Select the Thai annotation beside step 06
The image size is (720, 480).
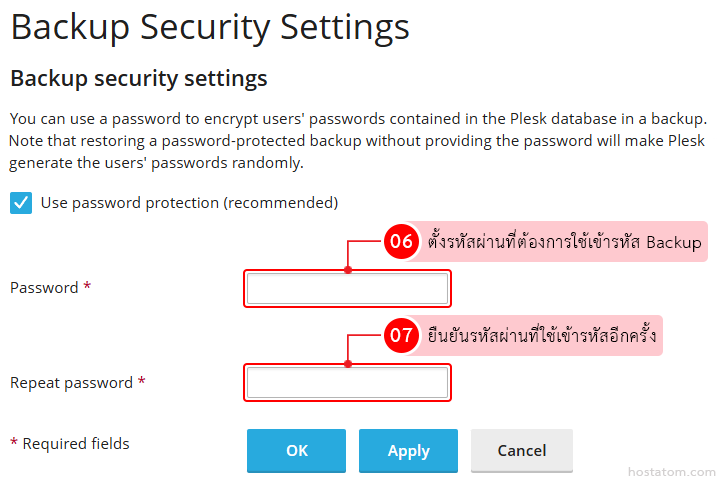coord(565,242)
